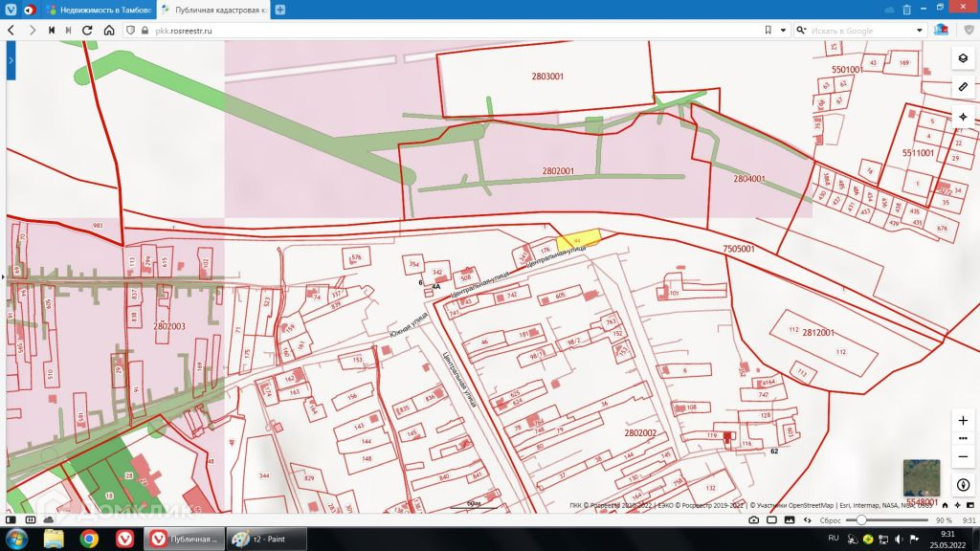Toggle tab tiling in status bar
The image size is (980, 551).
pos(30,519)
